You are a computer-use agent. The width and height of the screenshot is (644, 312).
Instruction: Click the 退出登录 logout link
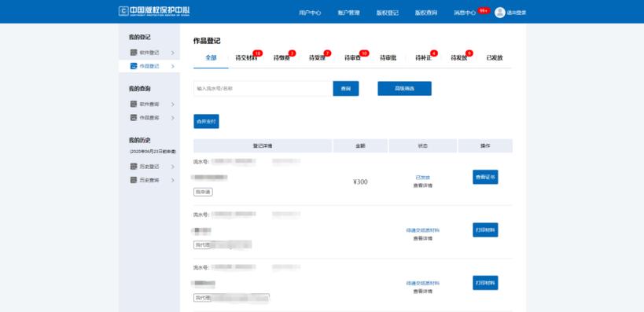tap(517, 13)
